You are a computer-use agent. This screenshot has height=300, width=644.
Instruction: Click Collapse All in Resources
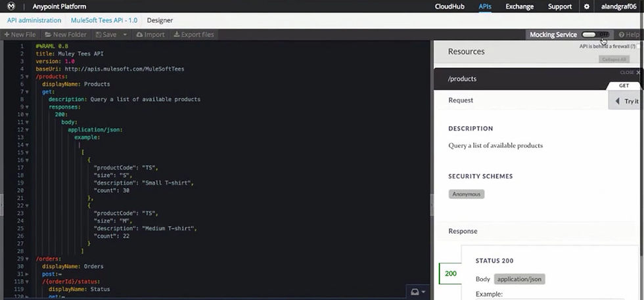click(x=614, y=59)
